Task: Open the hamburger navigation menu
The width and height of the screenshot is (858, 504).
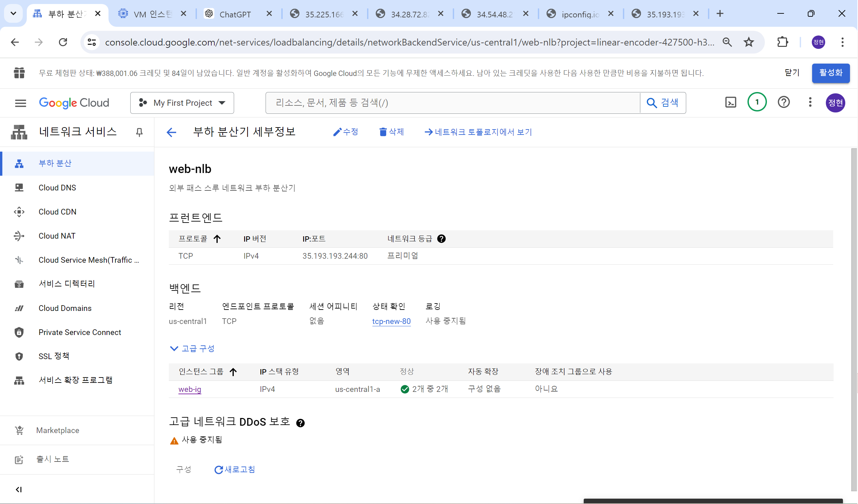Action: [20, 103]
